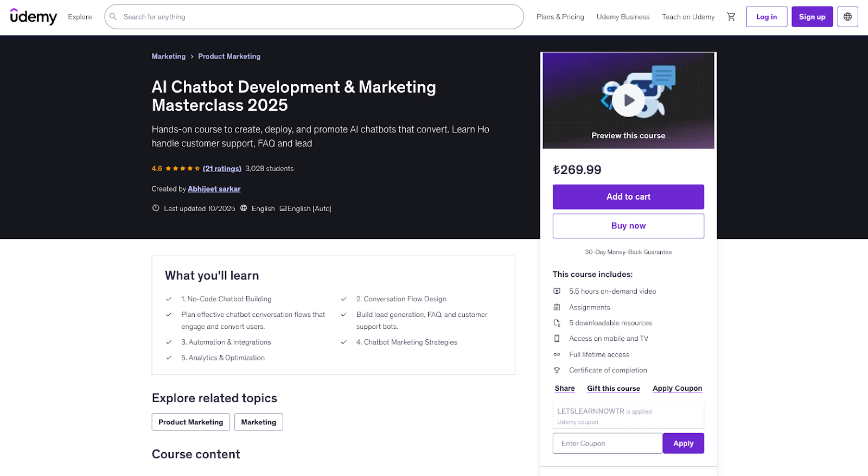Image resolution: width=868 pixels, height=476 pixels.
Task: Click the 3,028 students text
Action: tap(269, 169)
